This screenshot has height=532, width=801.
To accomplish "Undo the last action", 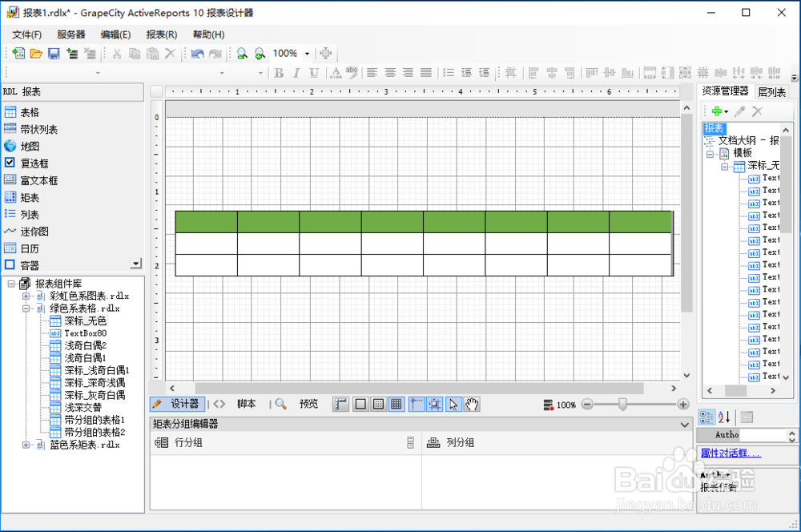I will [x=198, y=53].
